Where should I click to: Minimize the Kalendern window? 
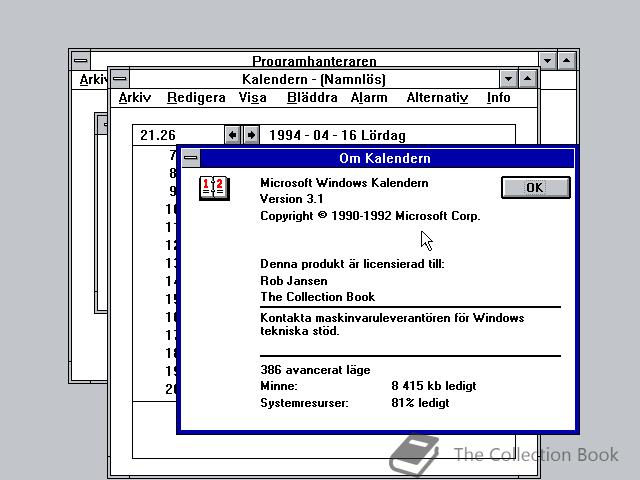click(509, 78)
